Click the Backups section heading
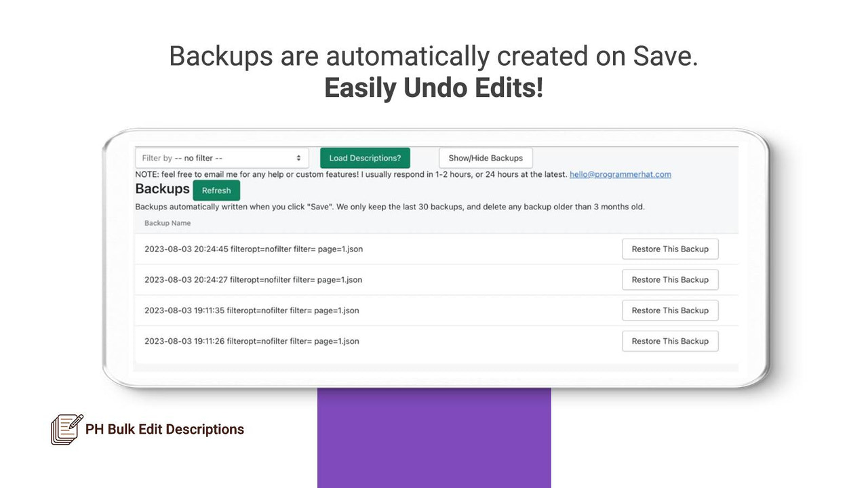This screenshot has width=868, height=488. pyautogui.click(x=162, y=189)
